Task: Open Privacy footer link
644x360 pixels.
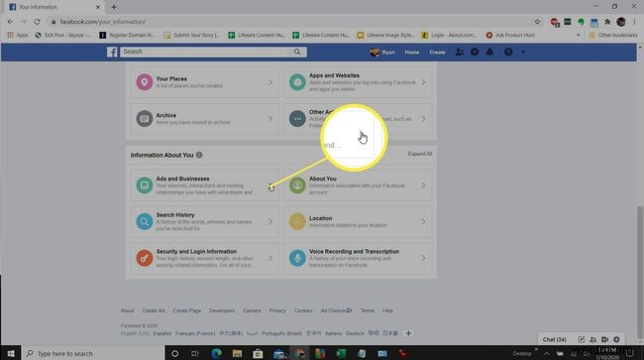Action: coord(277,310)
